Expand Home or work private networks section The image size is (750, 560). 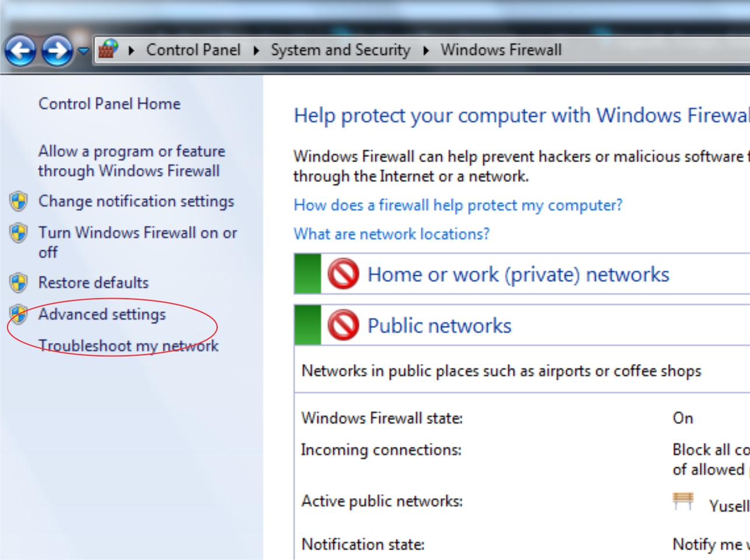pos(522,274)
